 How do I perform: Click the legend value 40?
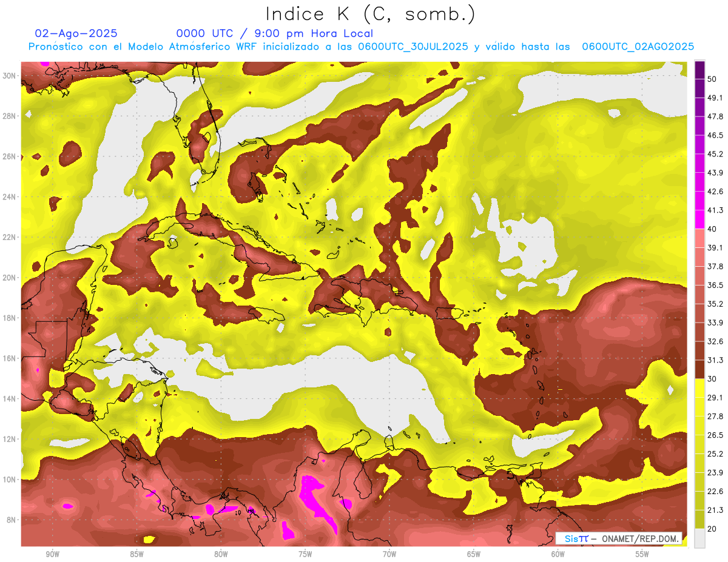pos(712,229)
